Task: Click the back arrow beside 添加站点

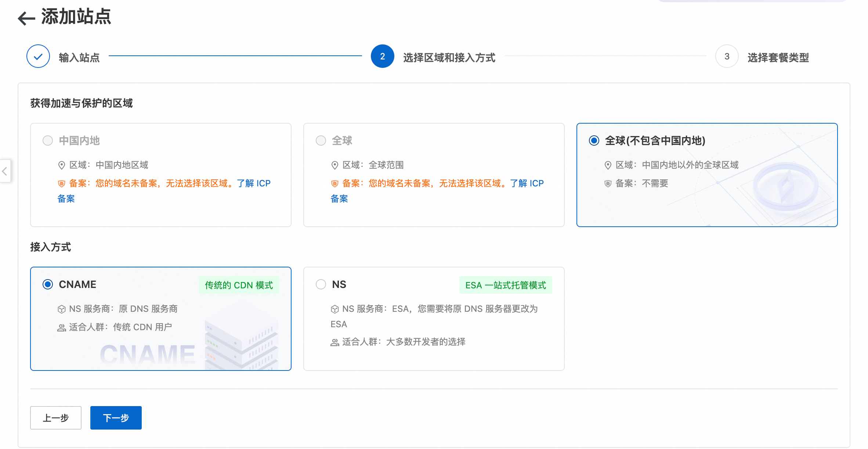Action: tap(26, 18)
